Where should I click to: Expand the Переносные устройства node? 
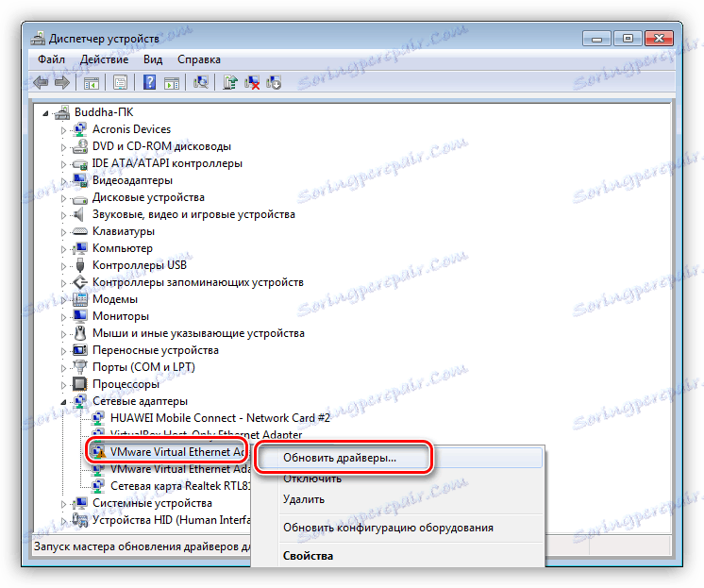click(x=63, y=351)
